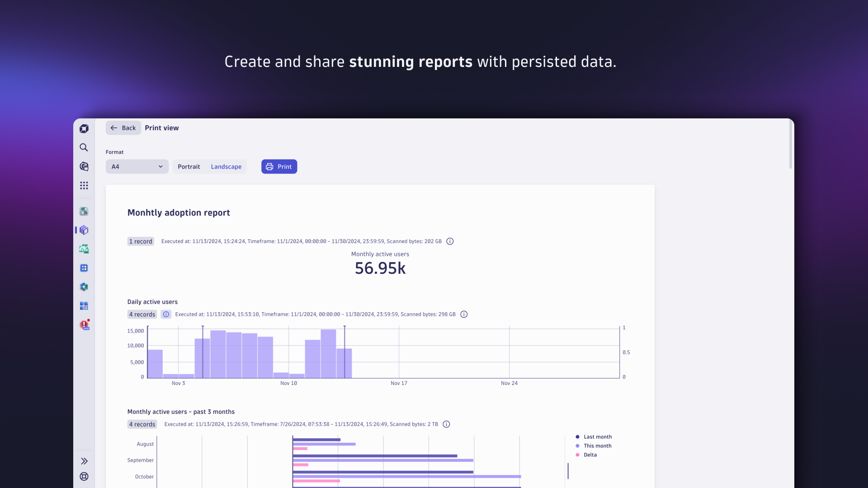868x488 pixels.
Task: Open the A4 format dropdown
Action: (137, 167)
